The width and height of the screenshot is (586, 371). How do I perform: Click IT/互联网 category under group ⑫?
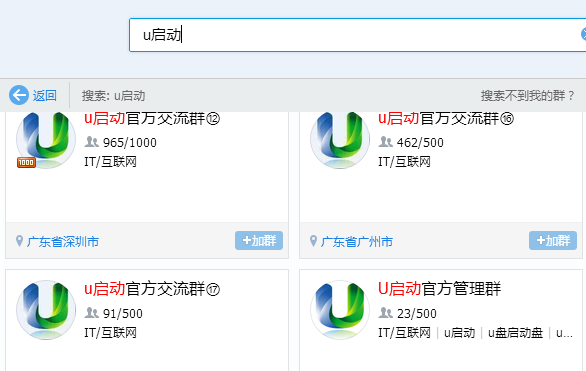tap(110, 162)
